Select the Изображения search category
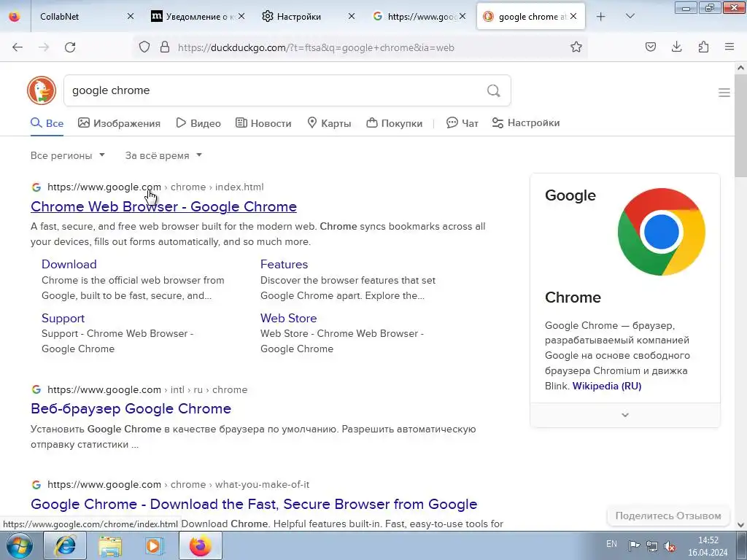The image size is (747, 560). coord(119,123)
